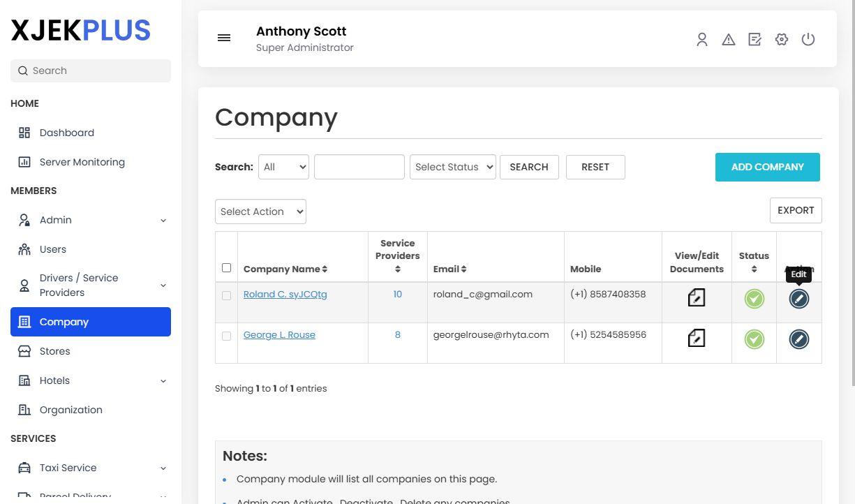This screenshot has width=855, height=504.
Task: Open the Select Action dropdown
Action: [x=260, y=211]
